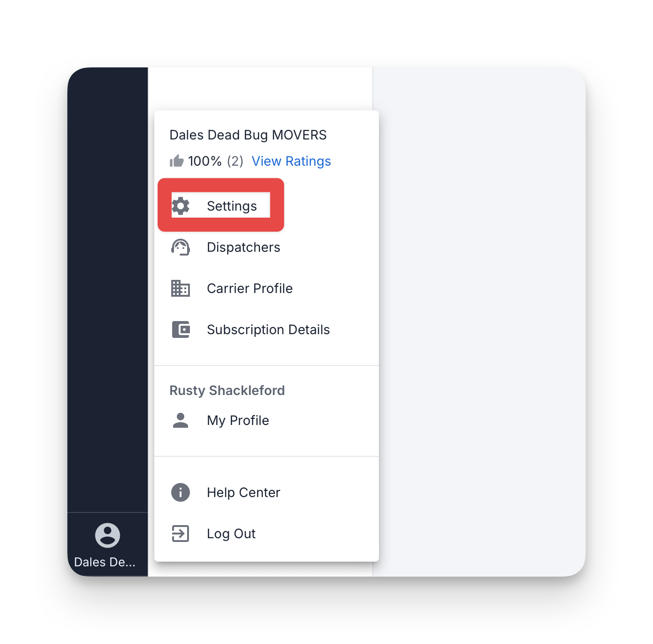Click the thumbs-up rating icon
The width and height of the screenshot is (653, 644).
(x=176, y=161)
